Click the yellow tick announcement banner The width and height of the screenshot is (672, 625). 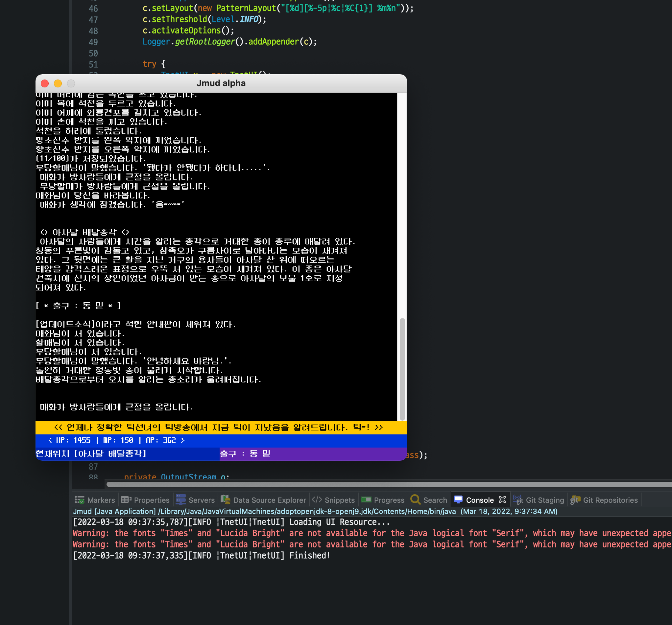(221, 428)
